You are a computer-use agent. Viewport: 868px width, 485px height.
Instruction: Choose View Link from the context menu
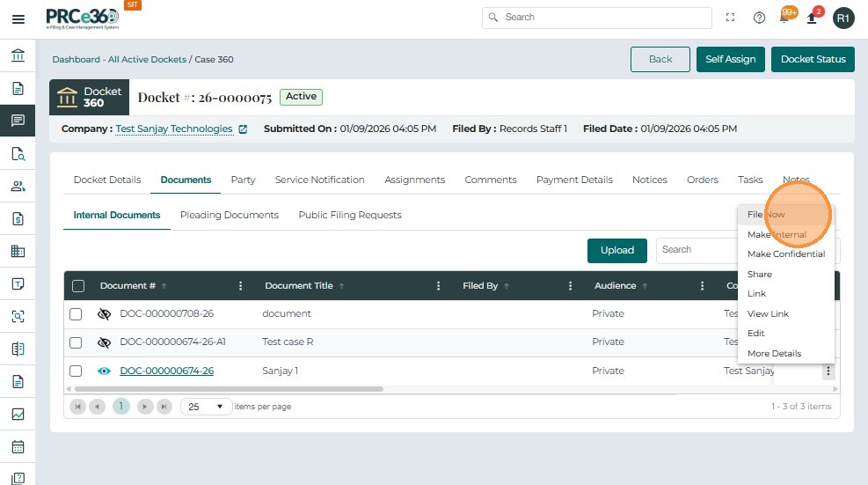(785, 313)
